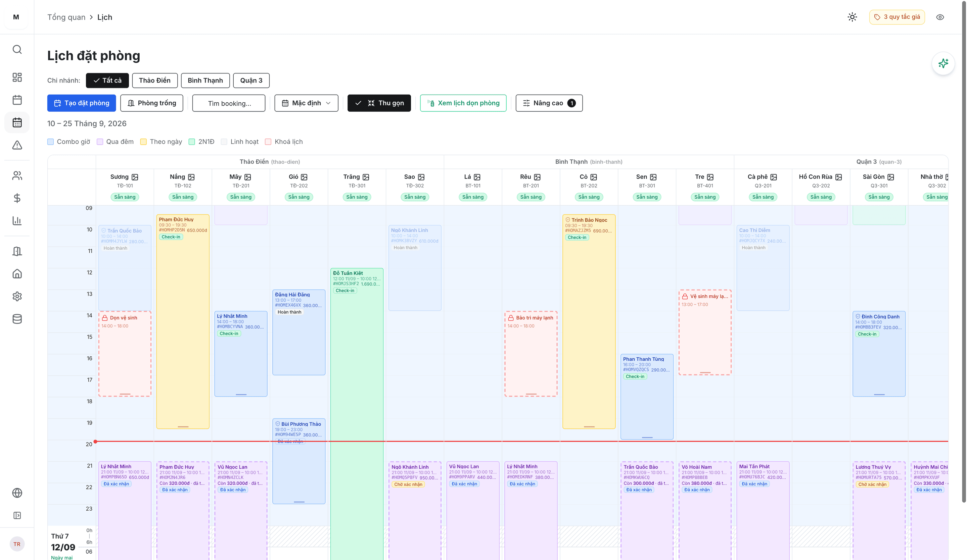The height and width of the screenshot is (560, 967).
Task: Open the Nâng cao advanced filters
Action: 549,103
